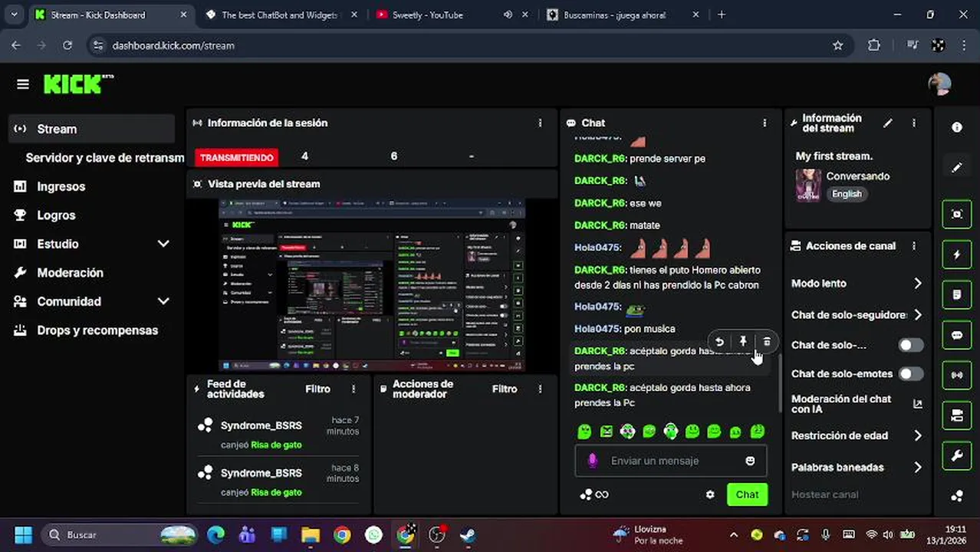Image resolution: width=980 pixels, height=552 pixels.
Task: Open Información del stream three-dot menu
Action: [x=913, y=123]
